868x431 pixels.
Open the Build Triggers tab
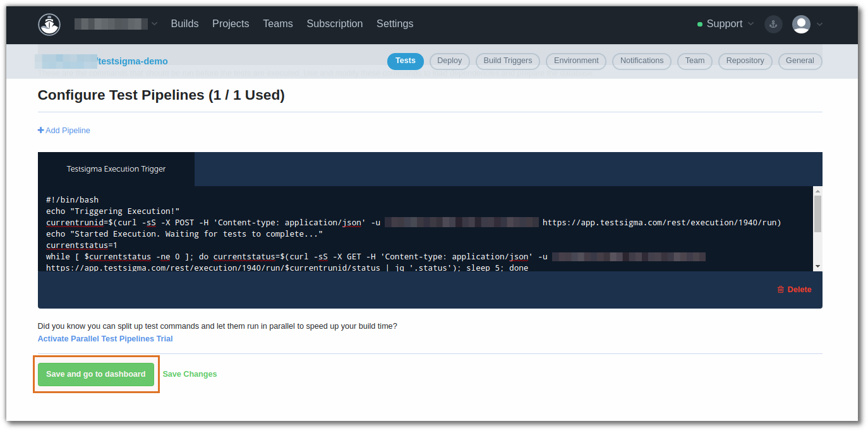point(507,61)
